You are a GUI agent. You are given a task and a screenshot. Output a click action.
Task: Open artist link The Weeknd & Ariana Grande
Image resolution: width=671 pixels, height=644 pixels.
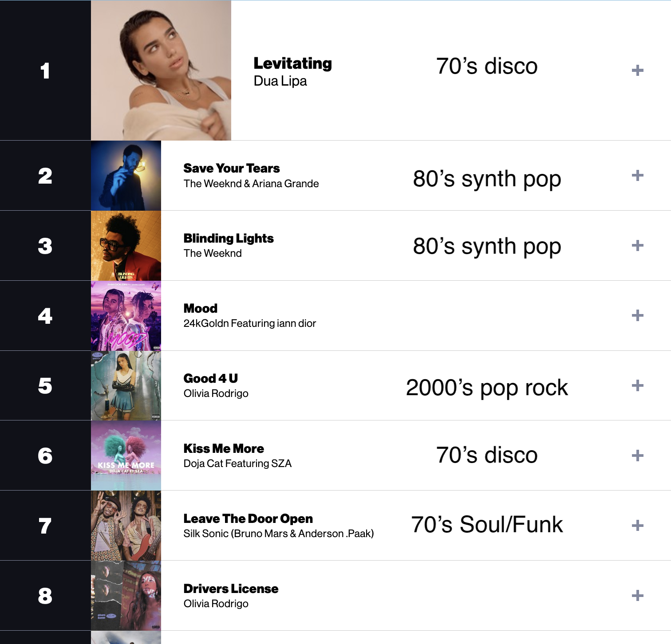[x=251, y=184]
